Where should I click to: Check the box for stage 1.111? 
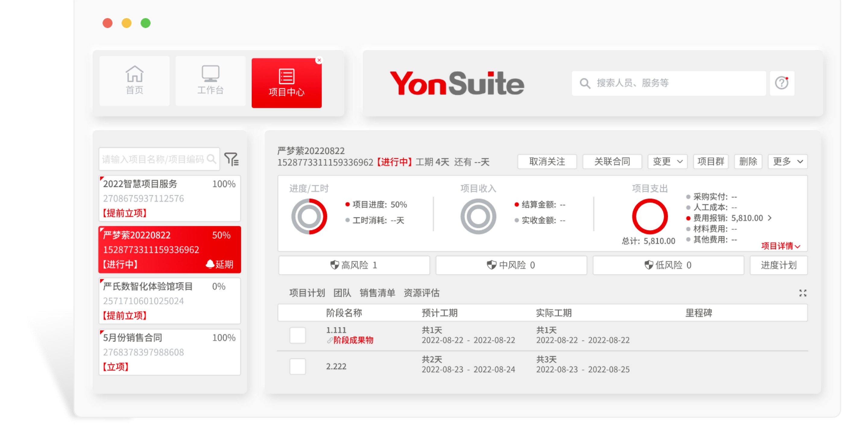(297, 335)
